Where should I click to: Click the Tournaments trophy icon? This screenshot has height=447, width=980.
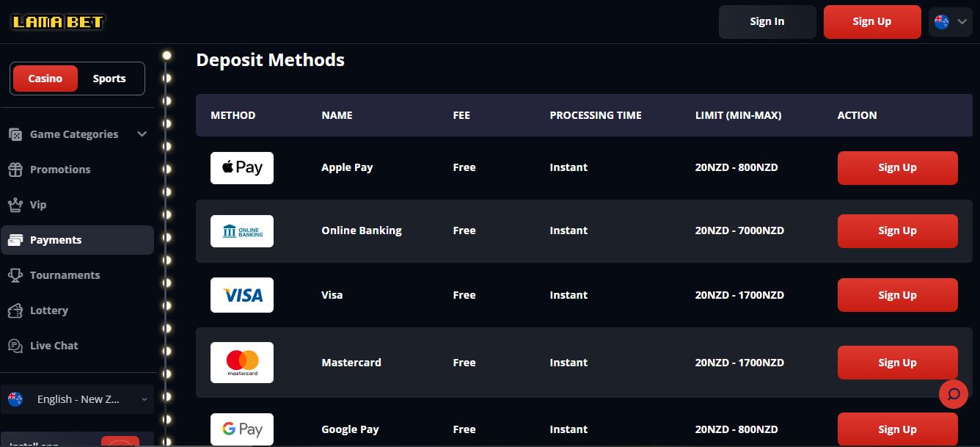point(15,275)
